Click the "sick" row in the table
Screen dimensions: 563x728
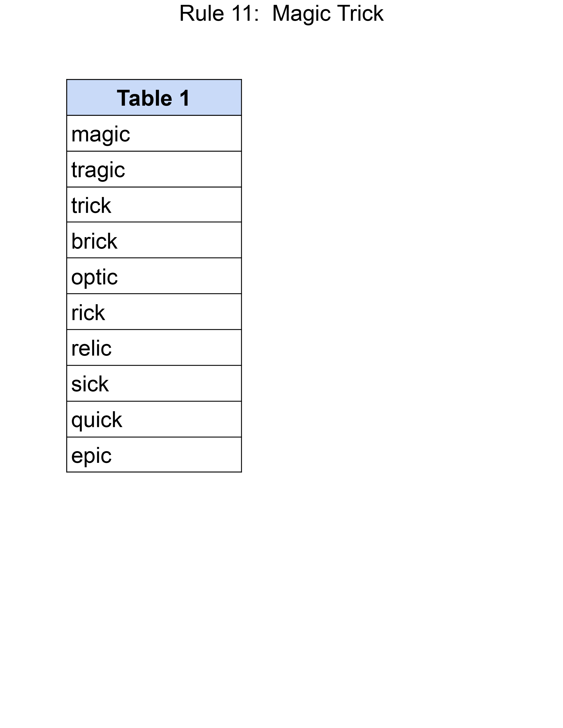tap(154, 383)
